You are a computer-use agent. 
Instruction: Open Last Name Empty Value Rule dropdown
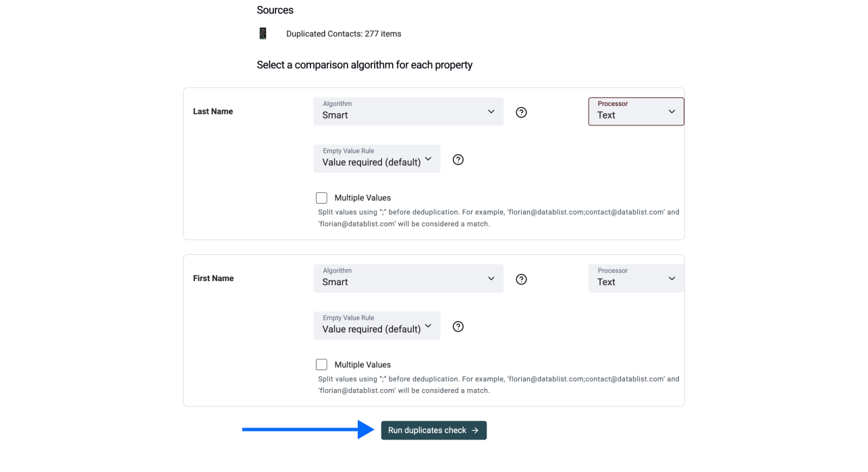[377, 159]
